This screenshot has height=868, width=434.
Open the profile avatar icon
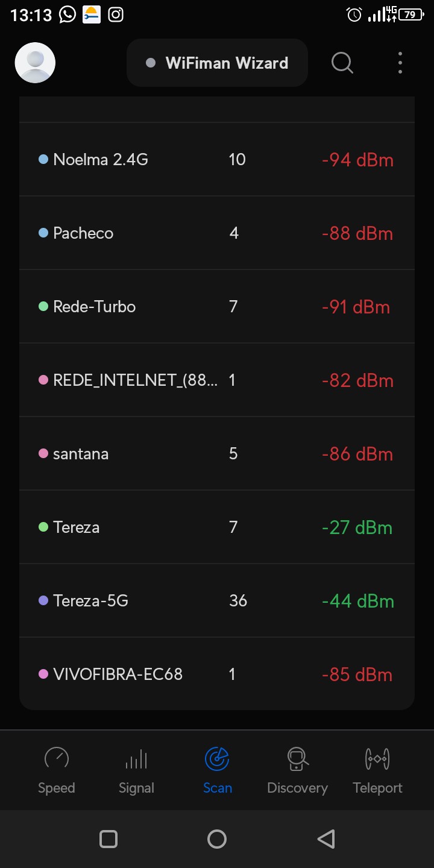pyautogui.click(x=35, y=63)
